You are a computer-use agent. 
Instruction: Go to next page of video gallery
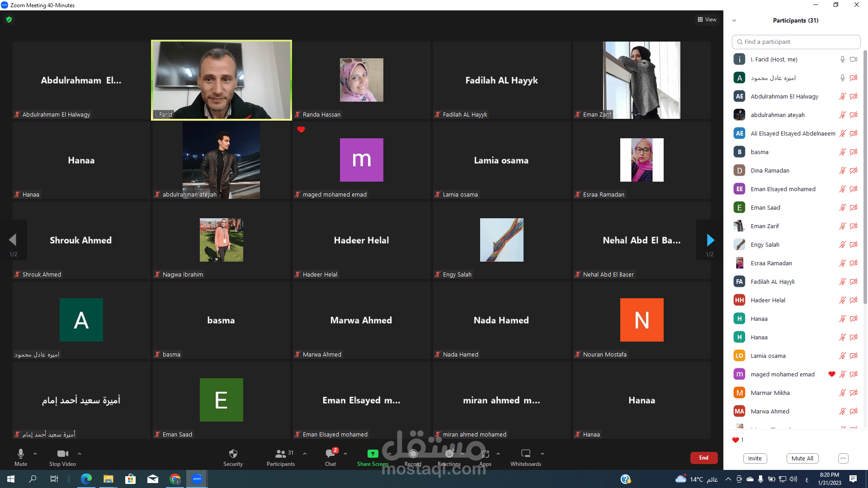(x=710, y=240)
